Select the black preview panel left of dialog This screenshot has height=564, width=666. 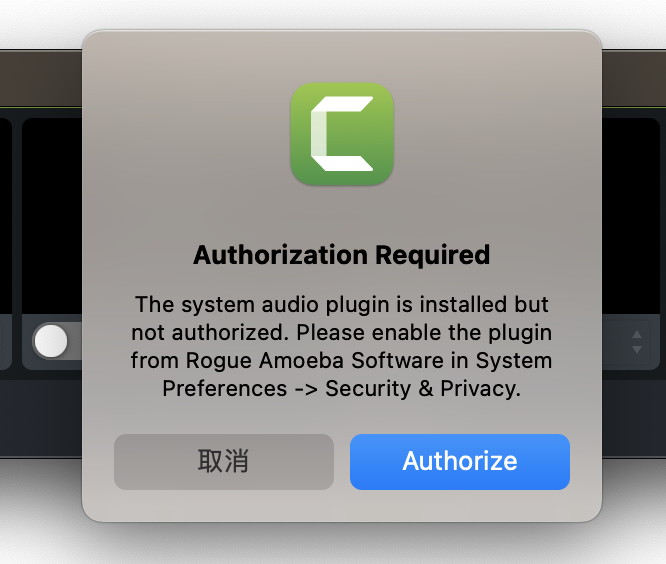click(52, 217)
